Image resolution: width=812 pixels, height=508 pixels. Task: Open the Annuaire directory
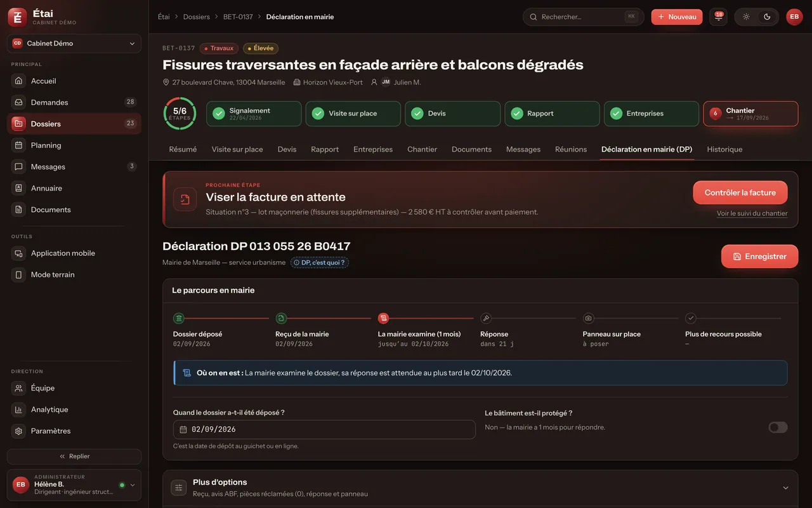click(x=74, y=188)
